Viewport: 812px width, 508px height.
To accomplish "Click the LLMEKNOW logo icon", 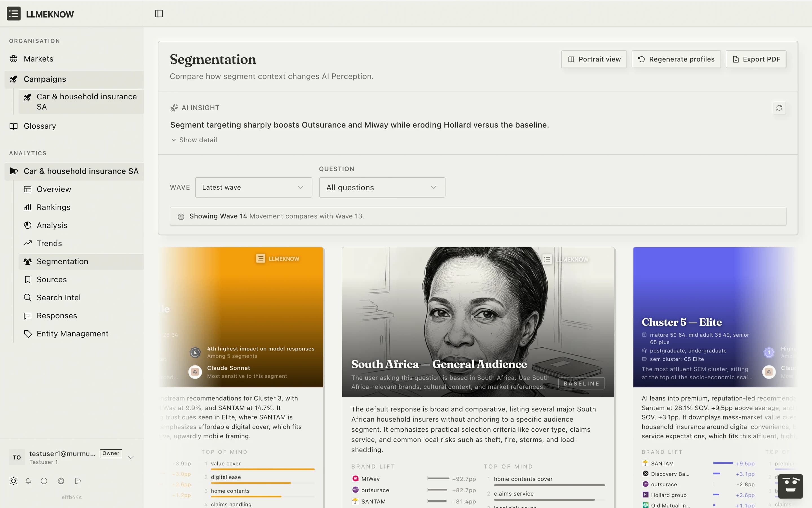I will 14,14.
